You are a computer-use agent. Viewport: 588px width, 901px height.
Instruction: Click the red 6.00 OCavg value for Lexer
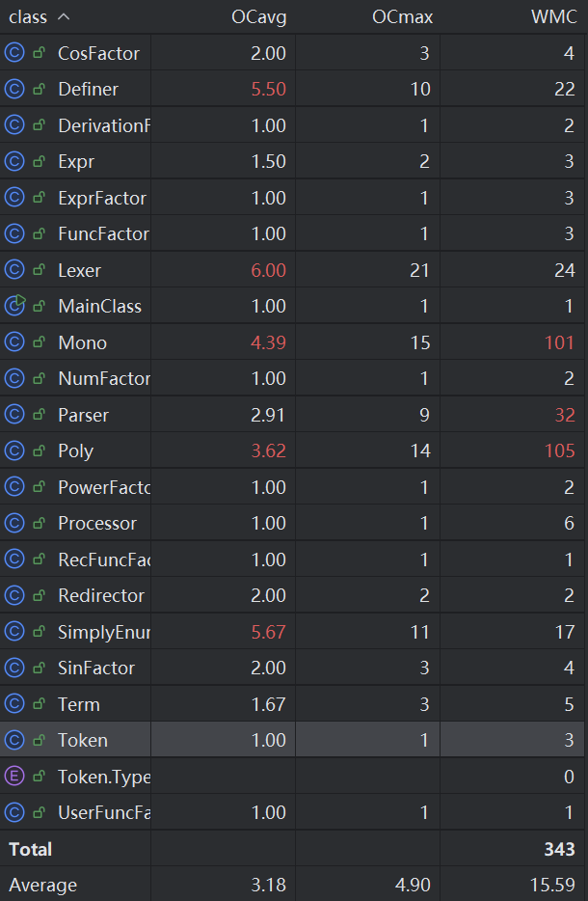pos(268,270)
